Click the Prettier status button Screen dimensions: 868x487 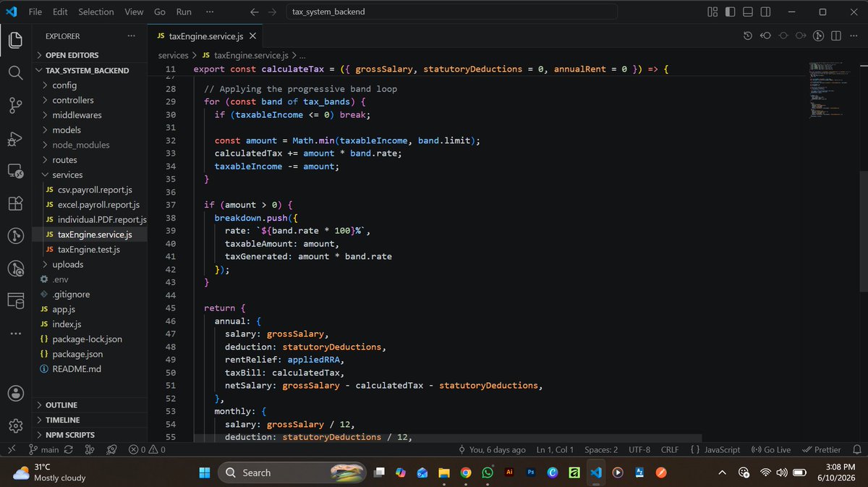(x=822, y=449)
